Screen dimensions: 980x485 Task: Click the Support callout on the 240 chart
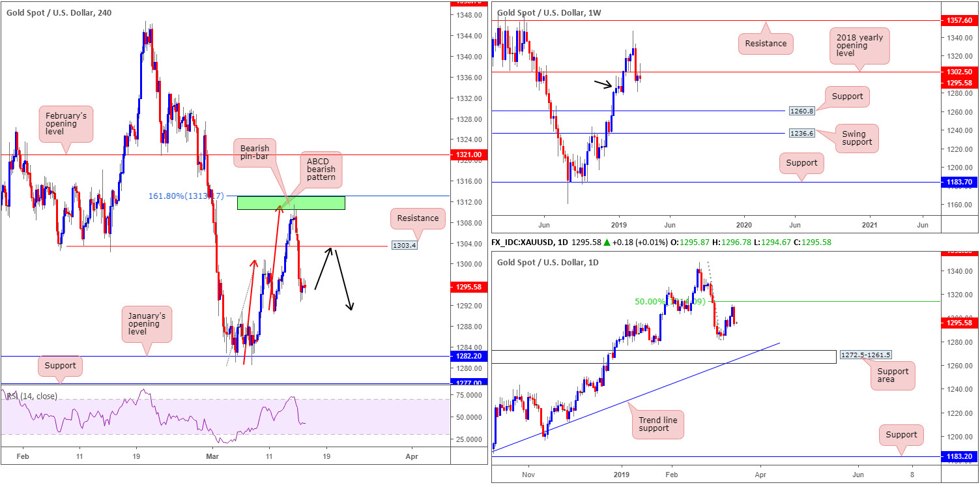pos(61,366)
